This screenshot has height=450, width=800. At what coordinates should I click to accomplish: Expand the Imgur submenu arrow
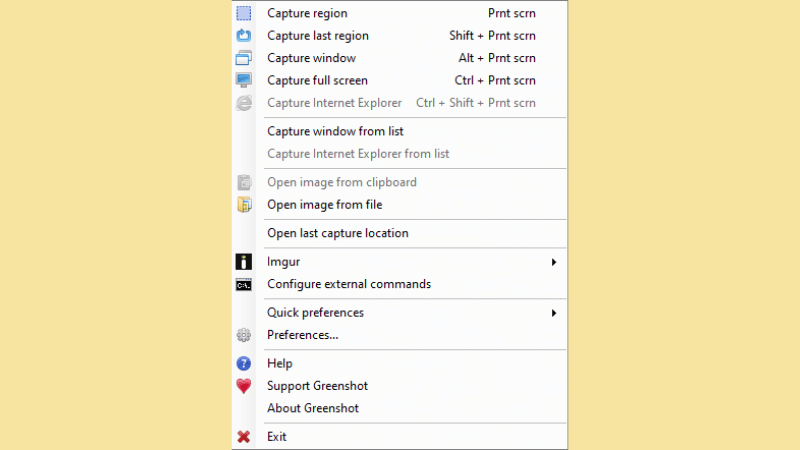point(554,262)
